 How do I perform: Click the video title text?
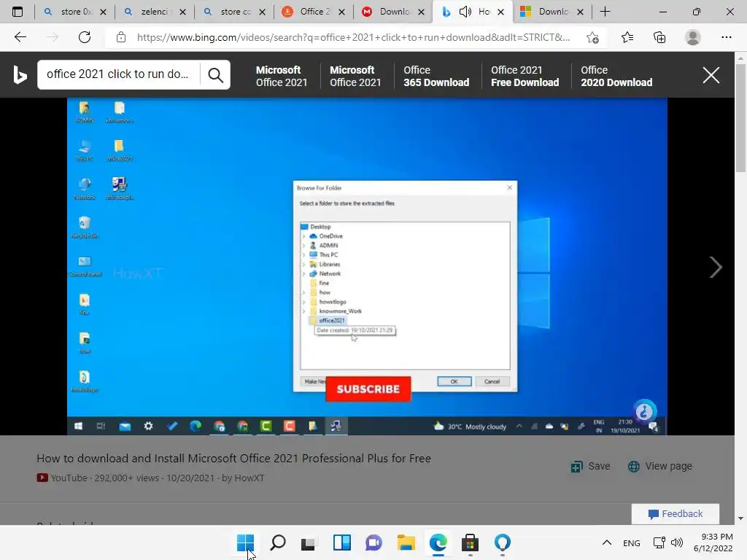tap(234, 458)
